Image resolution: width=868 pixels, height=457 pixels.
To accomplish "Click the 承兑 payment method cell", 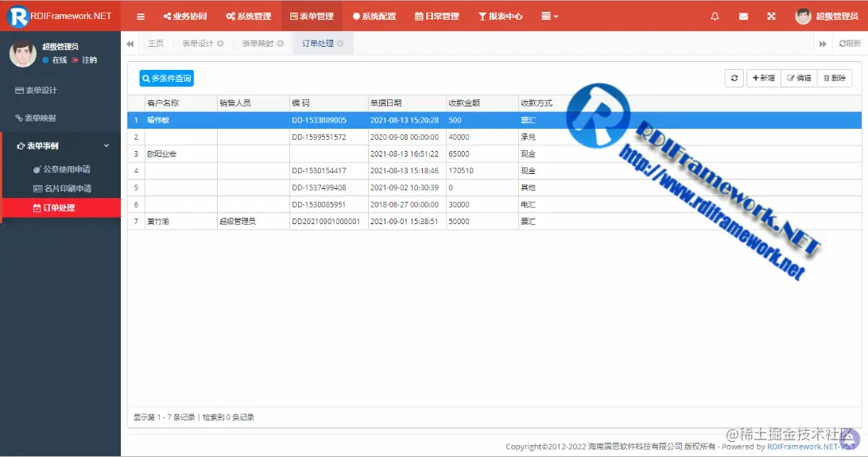I will (528, 137).
